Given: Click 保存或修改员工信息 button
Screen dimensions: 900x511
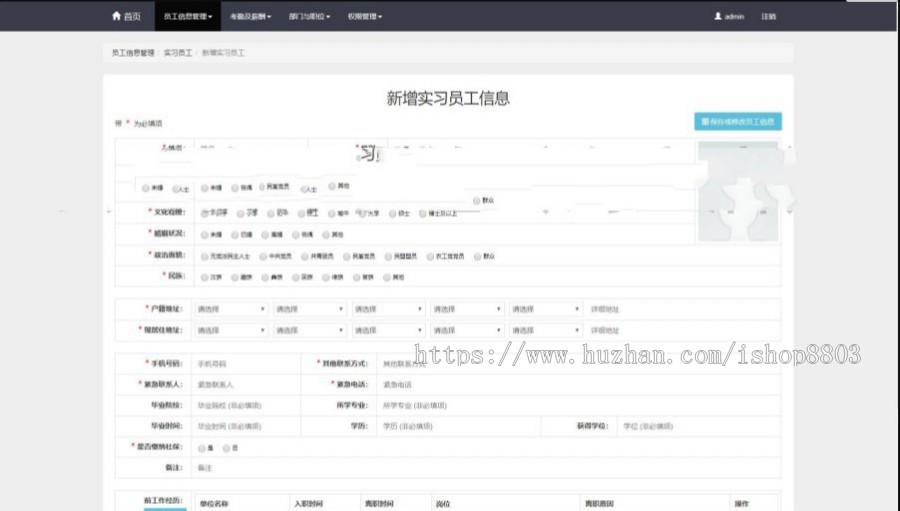Looking at the screenshot, I should pyautogui.click(x=738, y=121).
